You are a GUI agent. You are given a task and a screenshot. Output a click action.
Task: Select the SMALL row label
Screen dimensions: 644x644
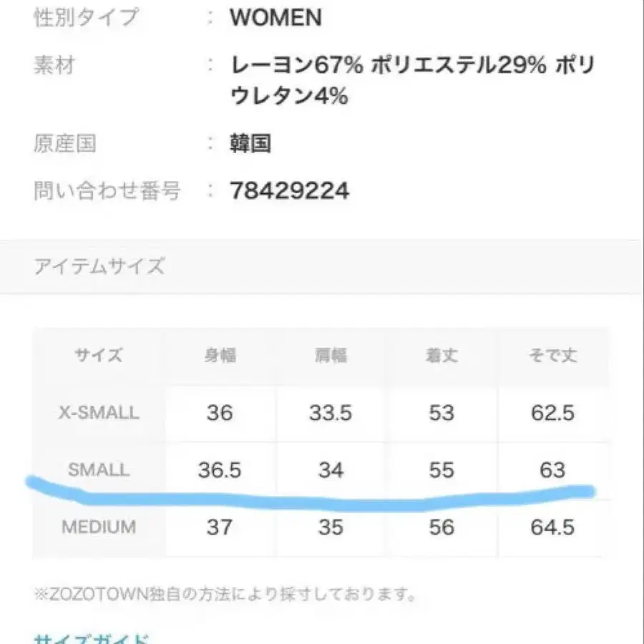click(99, 469)
